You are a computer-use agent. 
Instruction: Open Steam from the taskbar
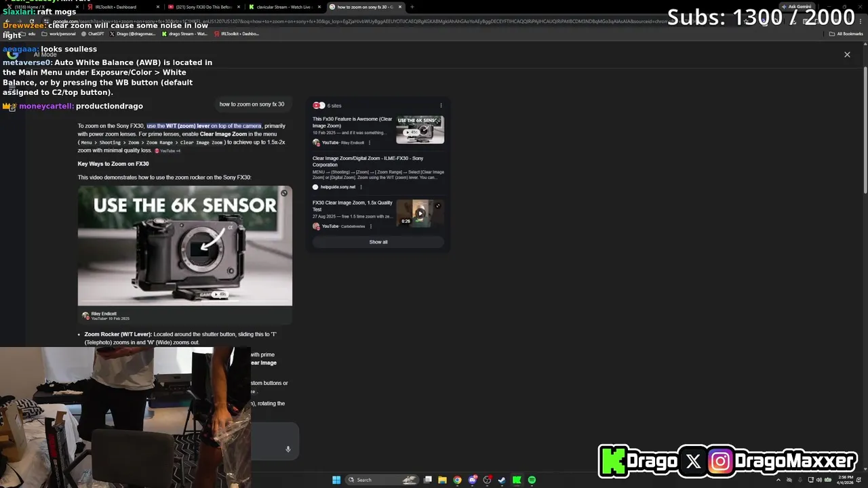pos(502,480)
